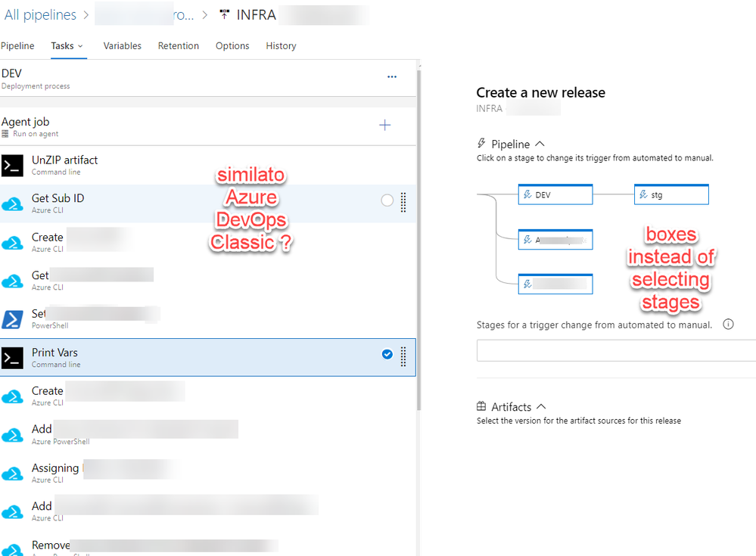Open the Print Vars task name
Viewport: 756px width, 556px height.
tap(54, 353)
